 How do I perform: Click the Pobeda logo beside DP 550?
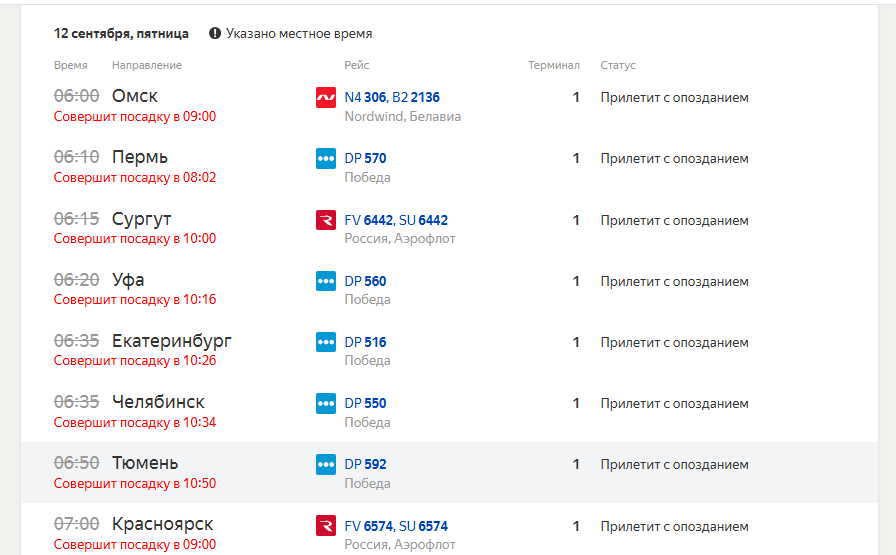click(326, 404)
